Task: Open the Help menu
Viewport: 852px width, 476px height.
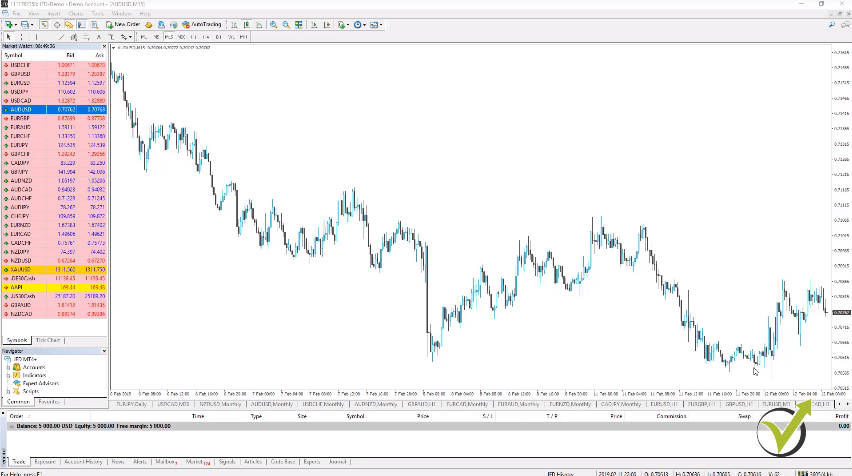Action: pos(145,14)
